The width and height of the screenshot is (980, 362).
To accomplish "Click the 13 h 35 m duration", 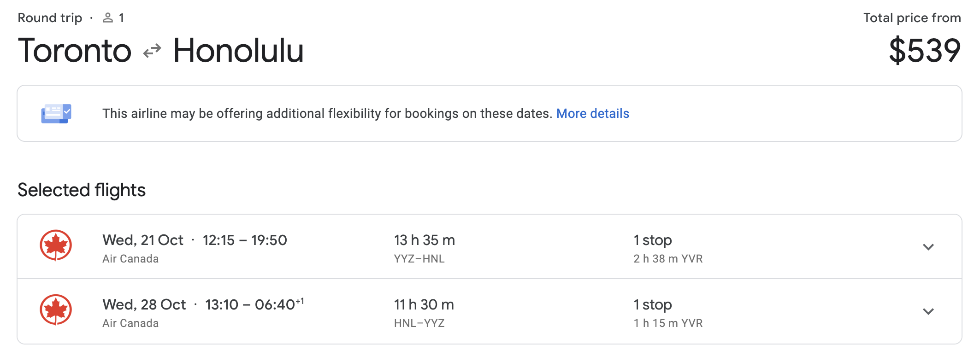I will click(424, 240).
